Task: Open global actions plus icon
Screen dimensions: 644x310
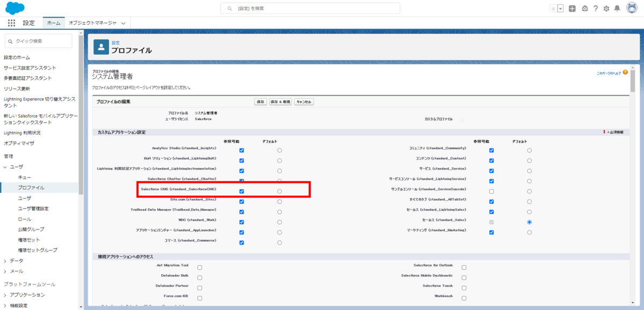Action: [573, 9]
